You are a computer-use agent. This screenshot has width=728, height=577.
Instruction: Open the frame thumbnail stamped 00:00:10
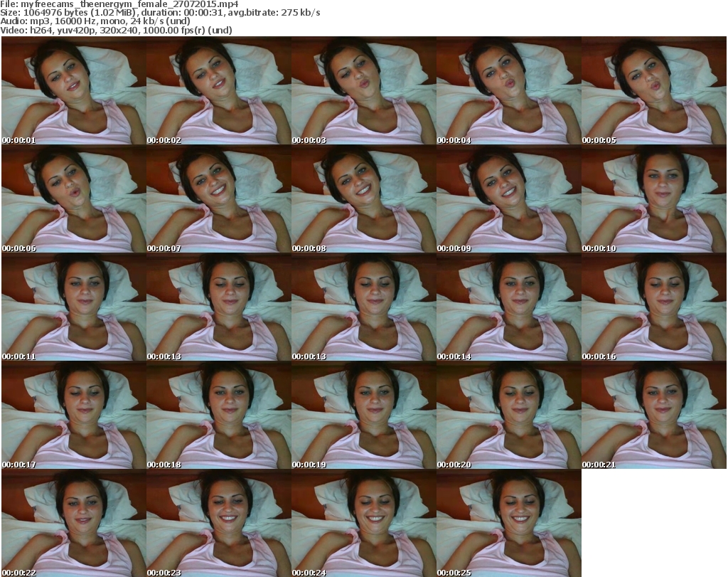(x=654, y=198)
